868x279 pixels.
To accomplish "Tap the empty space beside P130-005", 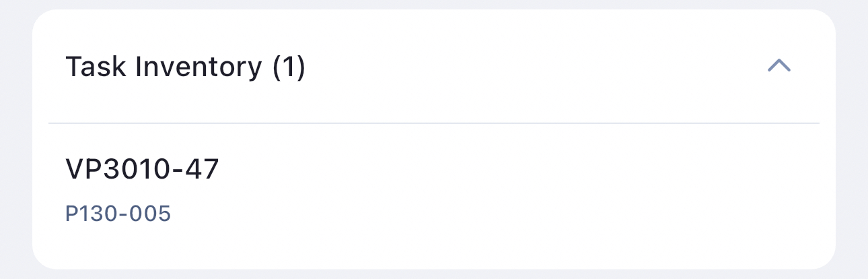I will [471, 214].
